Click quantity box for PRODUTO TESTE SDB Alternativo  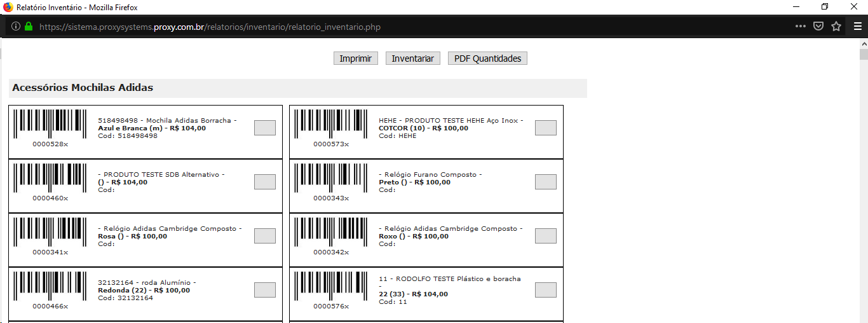click(265, 182)
